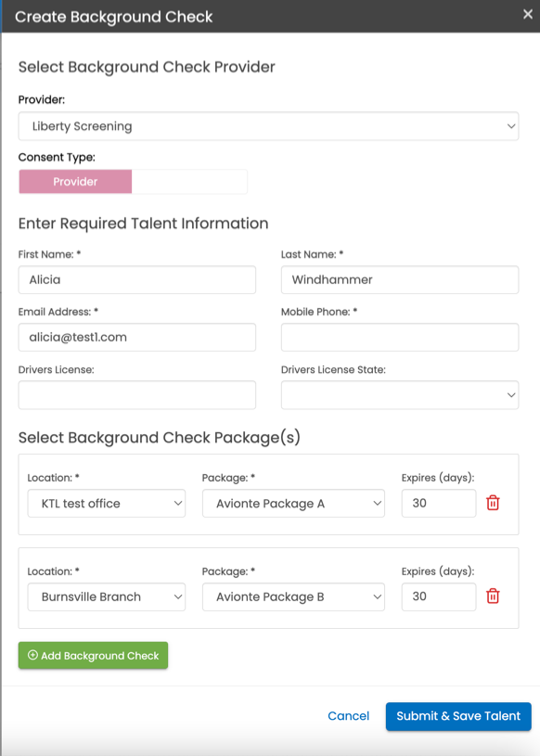Click the First Name field containing Alicia

(x=137, y=279)
